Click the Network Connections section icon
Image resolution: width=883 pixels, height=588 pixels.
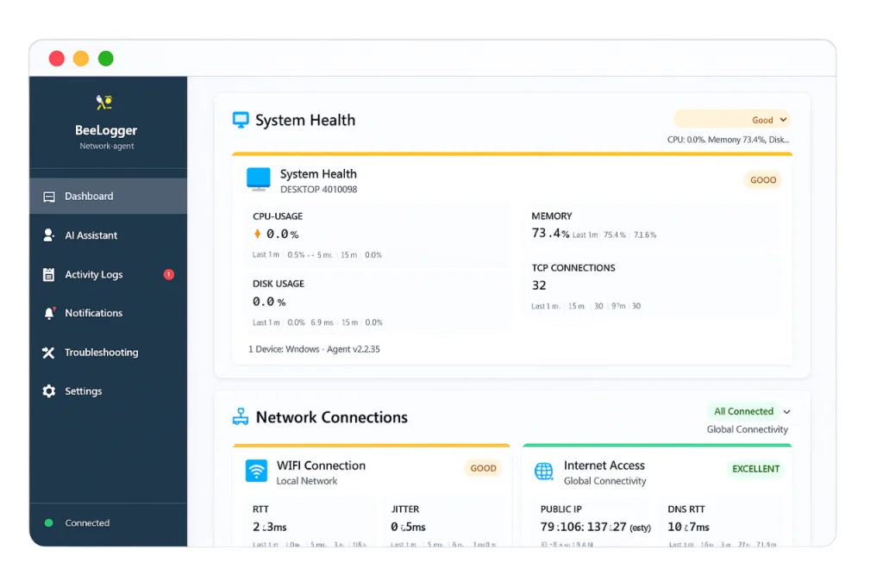click(241, 417)
